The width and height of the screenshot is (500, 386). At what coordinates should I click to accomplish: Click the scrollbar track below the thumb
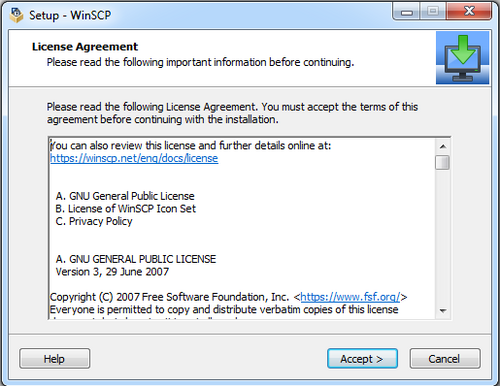[443, 237]
